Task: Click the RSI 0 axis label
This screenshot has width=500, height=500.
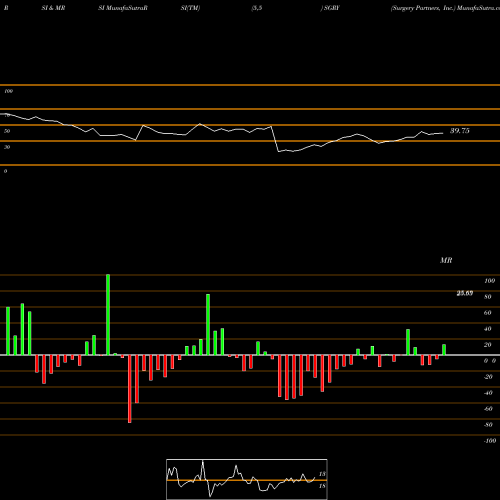Action: [x=5, y=171]
